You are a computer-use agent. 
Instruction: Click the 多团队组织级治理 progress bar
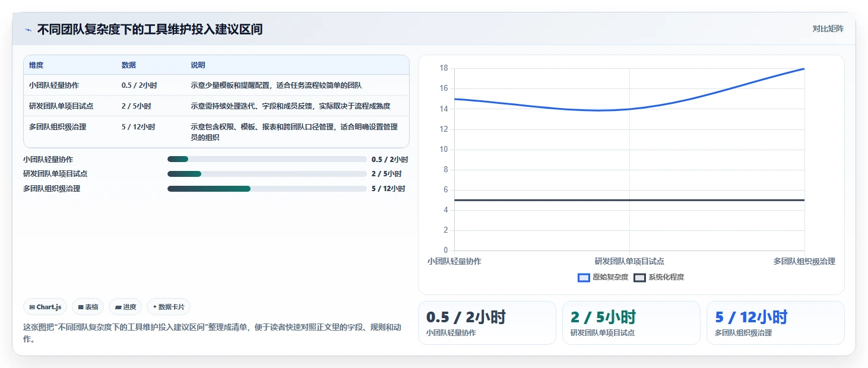pos(267,189)
